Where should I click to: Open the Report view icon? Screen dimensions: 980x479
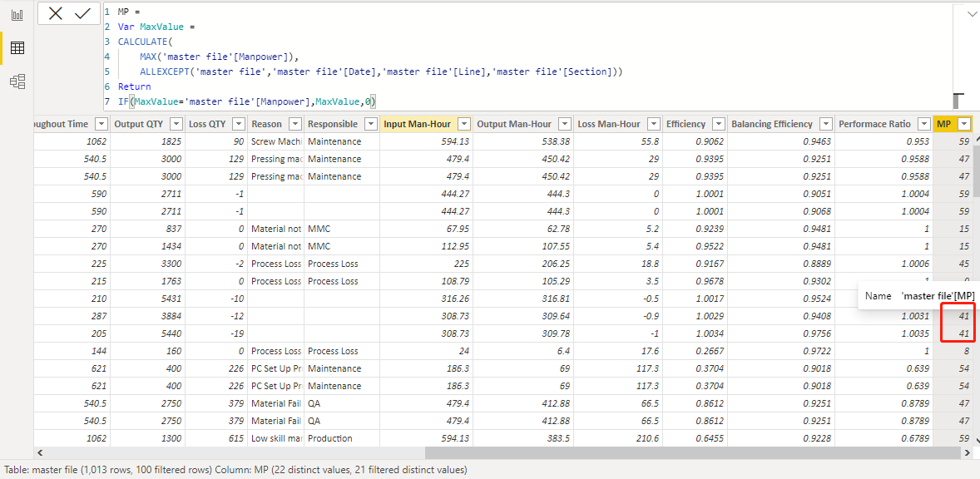click(17, 15)
